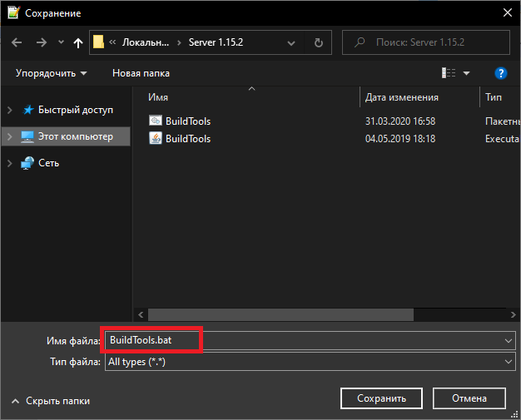Go back to previous folder

click(x=17, y=42)
